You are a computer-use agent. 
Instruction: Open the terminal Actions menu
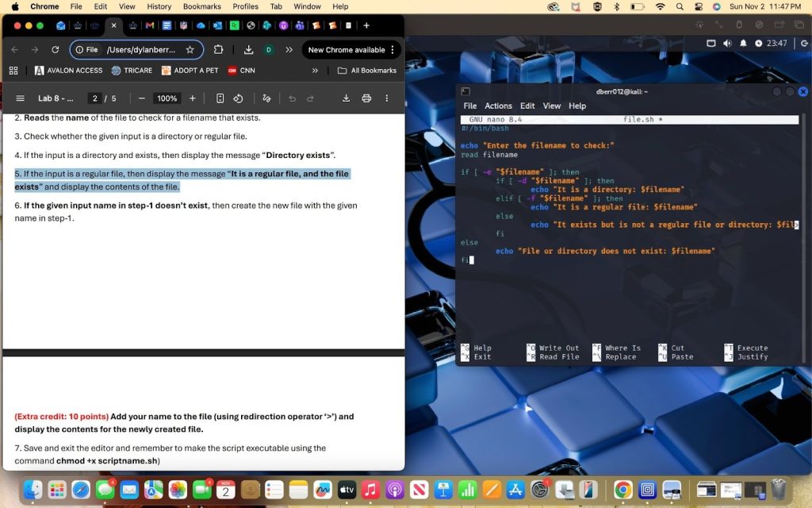click(498, 106)
